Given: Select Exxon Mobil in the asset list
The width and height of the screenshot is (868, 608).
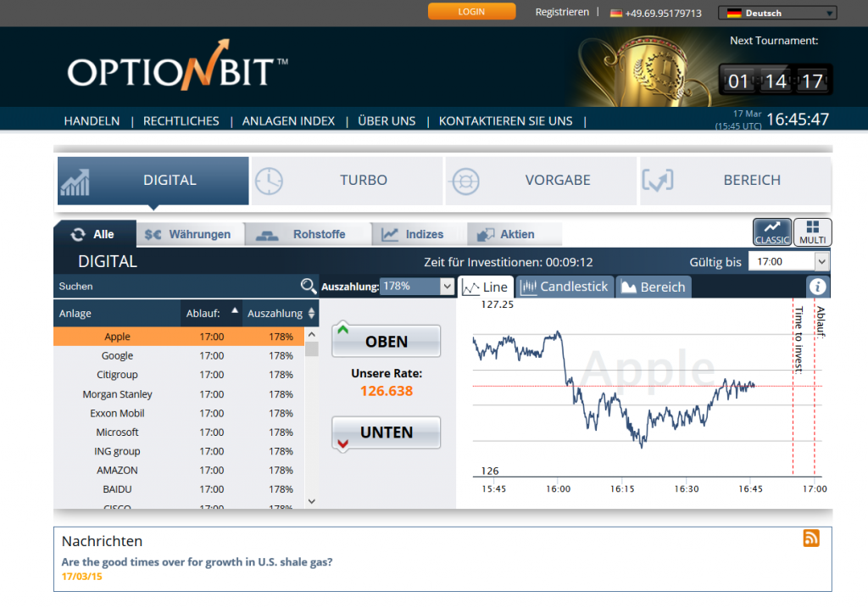Looking at the screenshot, I should pos(179,413).
